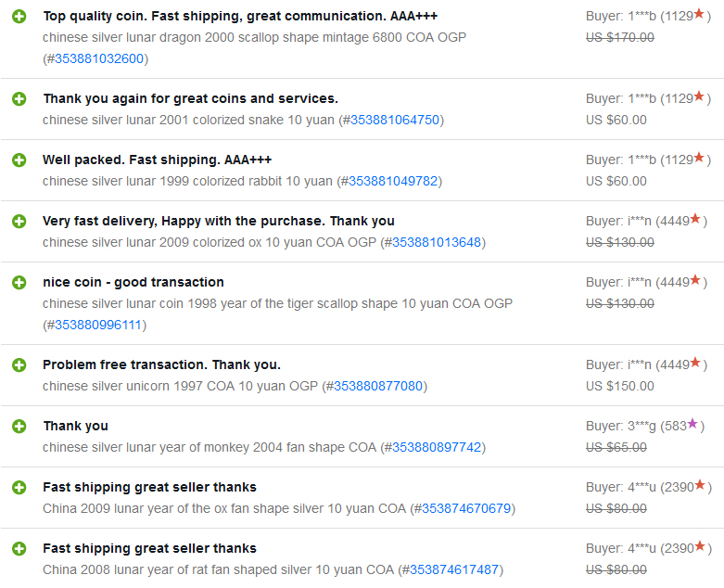Click positive icon next to "Problem free transaction"
Image resolution: width=724 pixels, height=588 pixels.
19,365
